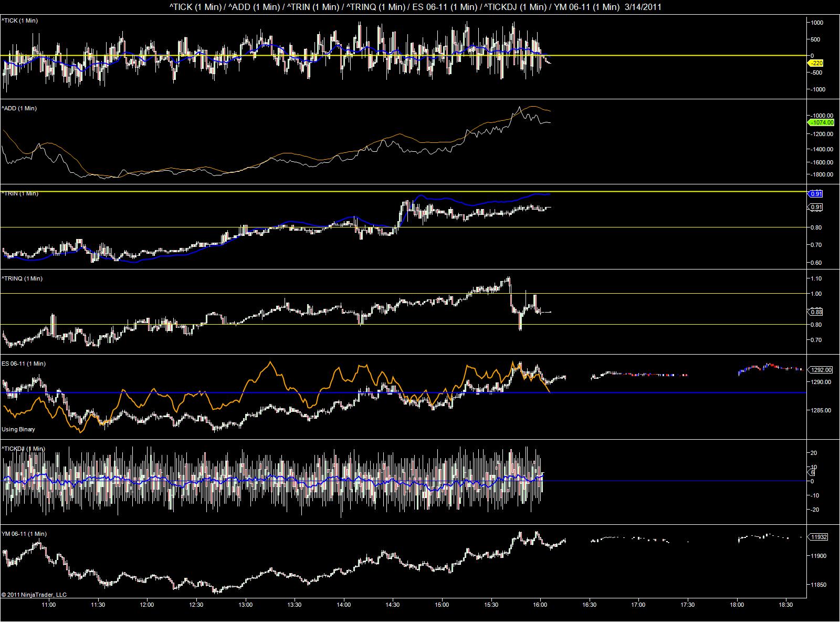
Task: Select the ^TRINQ (1 Min) panel label
Action: point(22,278)
